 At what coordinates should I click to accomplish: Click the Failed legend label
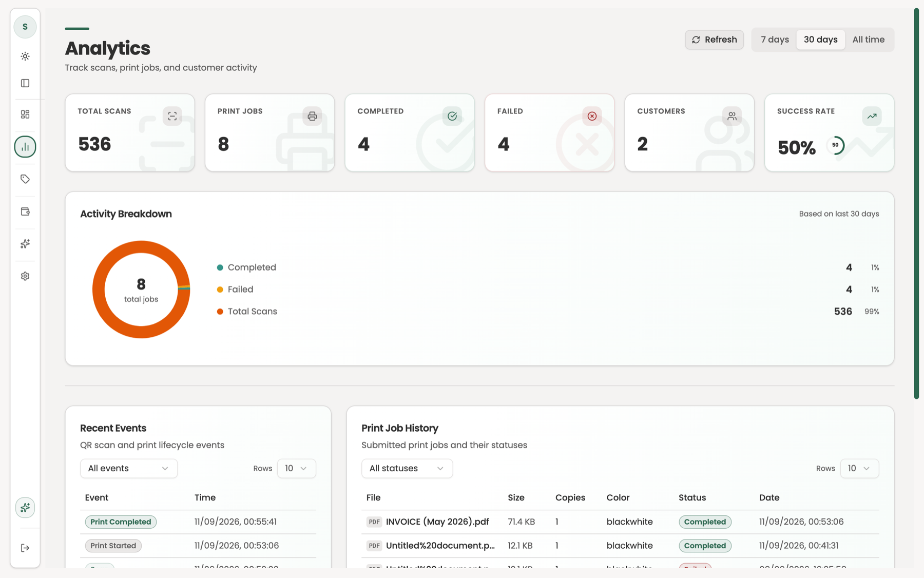240,290
